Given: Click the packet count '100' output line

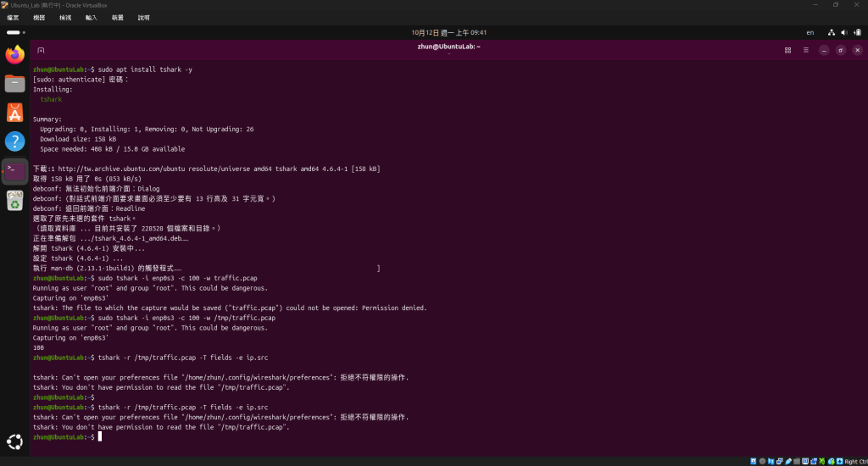Looking at the screenshot, I should (38, 348).
